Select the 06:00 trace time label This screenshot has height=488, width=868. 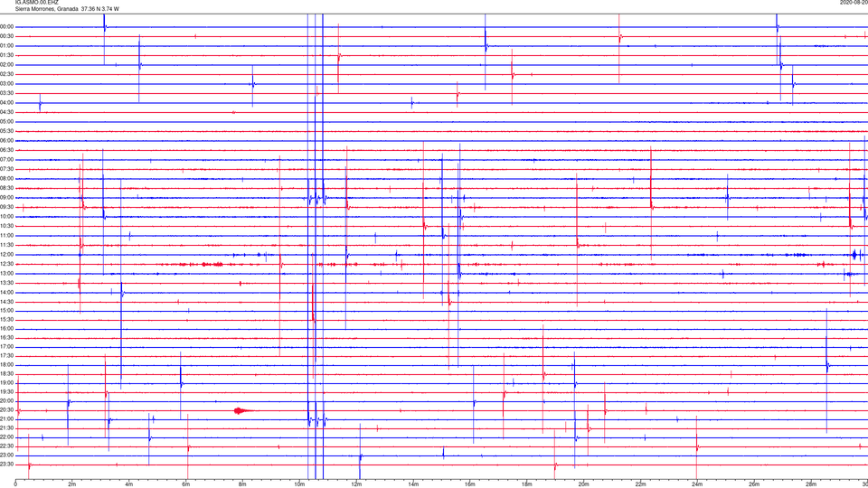(x=7, y=141)
